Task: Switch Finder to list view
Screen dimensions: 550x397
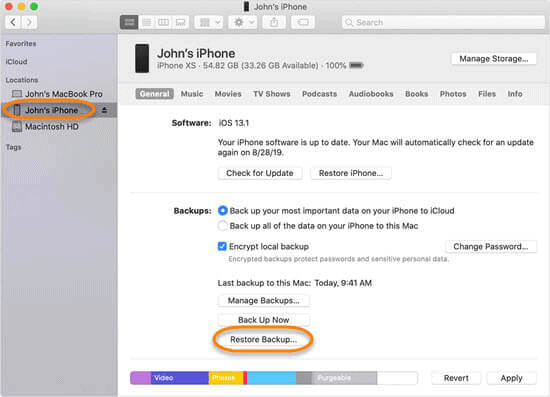Action: pyautogui.click(x=147, y=22)
